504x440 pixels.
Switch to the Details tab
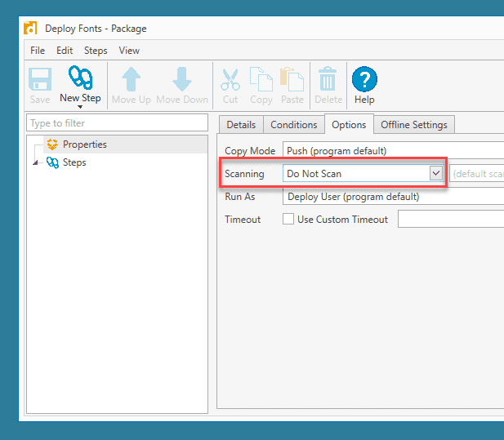[x=241, y=125]
